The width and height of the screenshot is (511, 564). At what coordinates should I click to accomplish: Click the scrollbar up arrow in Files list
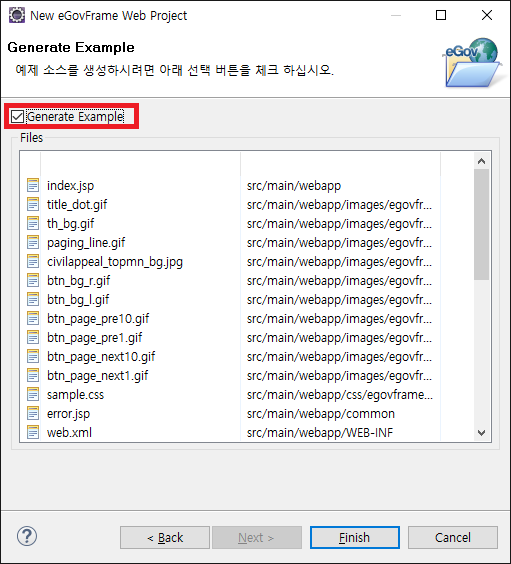[482, 161]
